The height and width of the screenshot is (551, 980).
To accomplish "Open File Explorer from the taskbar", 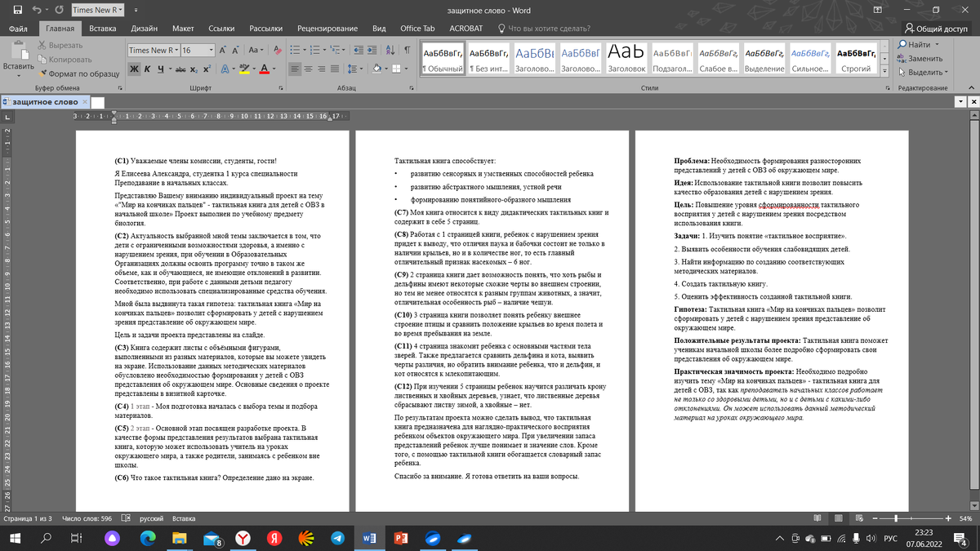I will [179, 538].
